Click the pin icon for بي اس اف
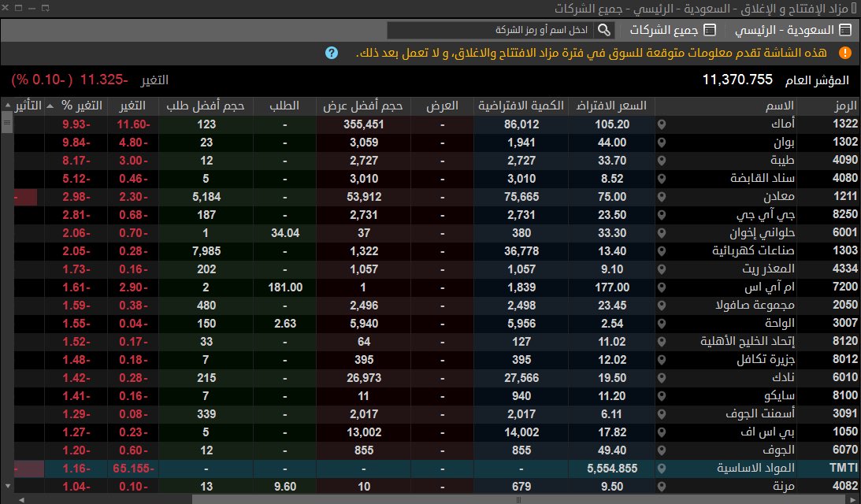 (x=662, y=432)
